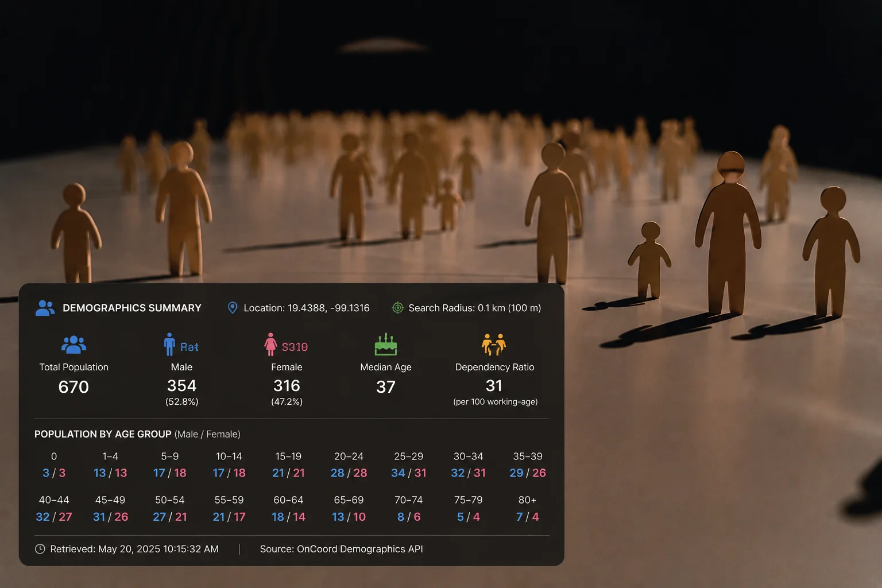Select 'Retrieved: May 20, 2025 10:15:32 AM' text
Viewport: 882px width, 588px height.
134,549
